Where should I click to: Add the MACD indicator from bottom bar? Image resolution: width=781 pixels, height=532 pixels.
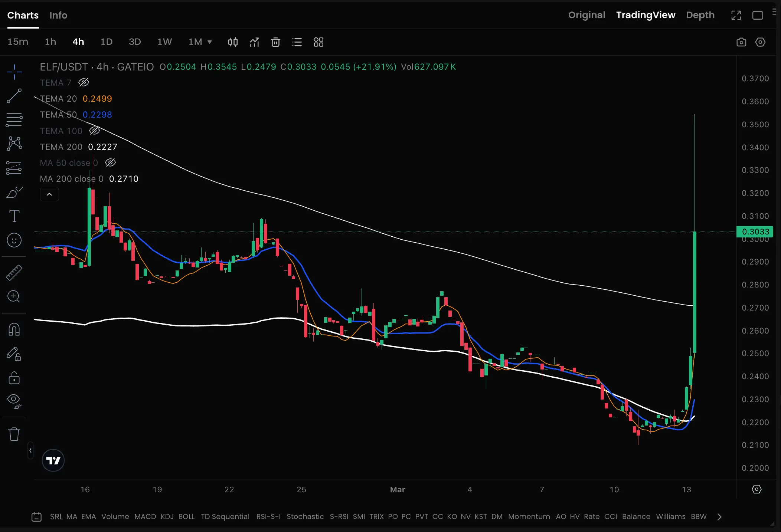[x=145, y=516]
